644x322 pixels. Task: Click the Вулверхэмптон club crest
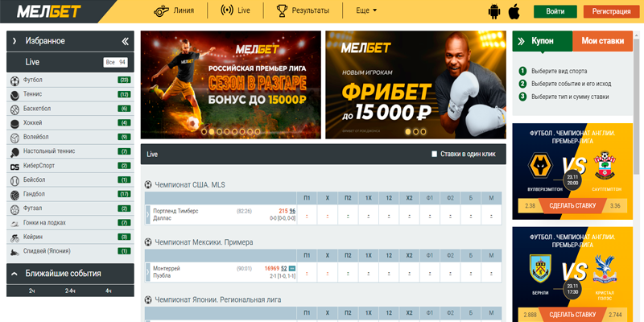point(539,165)
